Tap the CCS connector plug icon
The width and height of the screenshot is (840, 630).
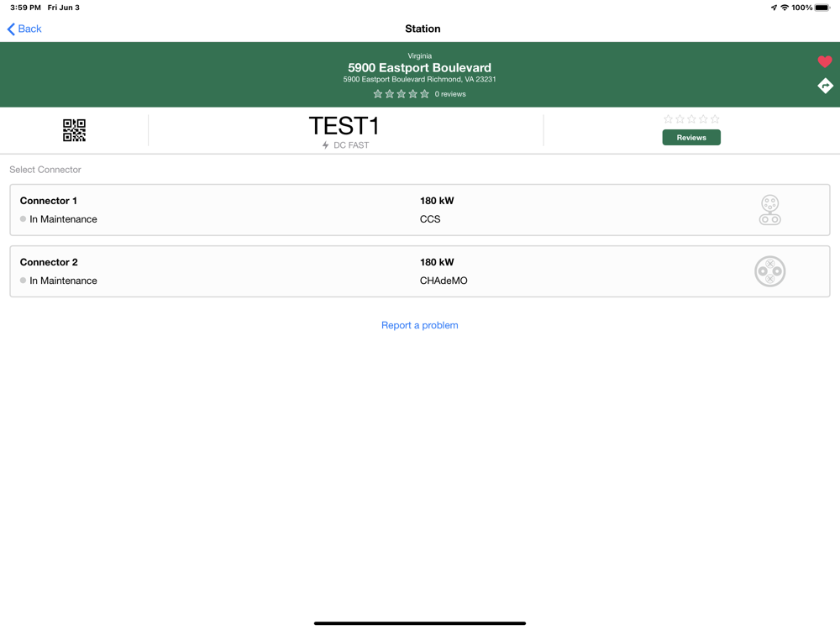tap(769, 210)
